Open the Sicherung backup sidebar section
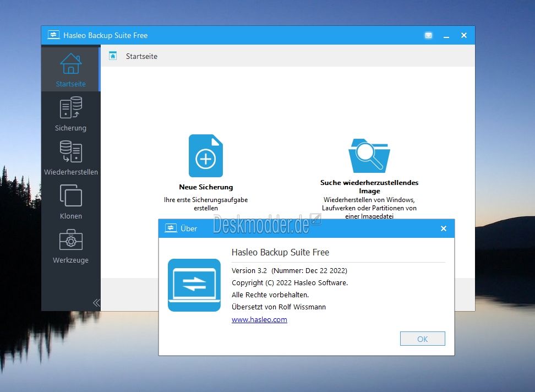The width and height of the screenshot is (535, 392). pyautogui.click(x=70, y=114)
